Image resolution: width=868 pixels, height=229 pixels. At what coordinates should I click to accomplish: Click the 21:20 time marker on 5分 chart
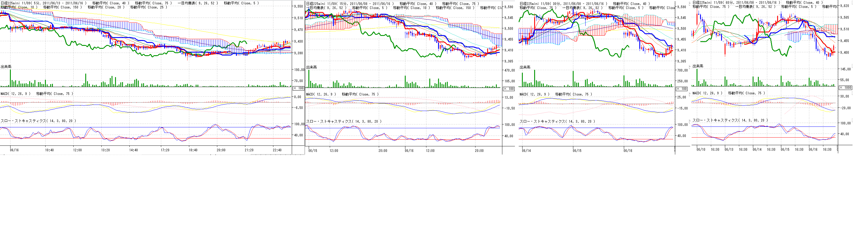pyautogui.click(x=249, y=150)
